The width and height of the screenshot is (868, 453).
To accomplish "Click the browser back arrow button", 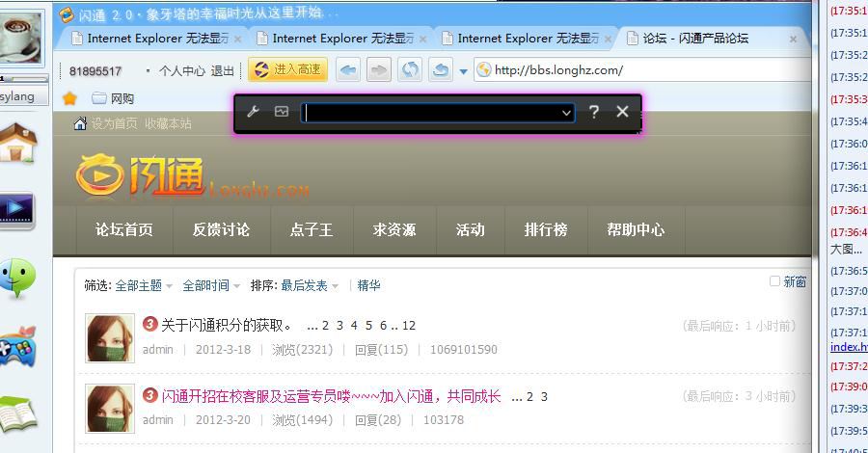I will tap(348, 69).
